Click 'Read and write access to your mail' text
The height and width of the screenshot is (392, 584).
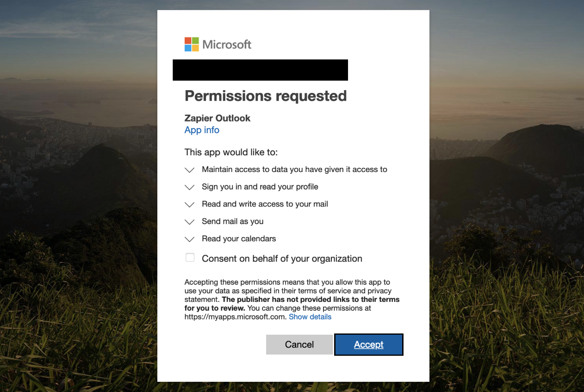[x=265, y=204]
